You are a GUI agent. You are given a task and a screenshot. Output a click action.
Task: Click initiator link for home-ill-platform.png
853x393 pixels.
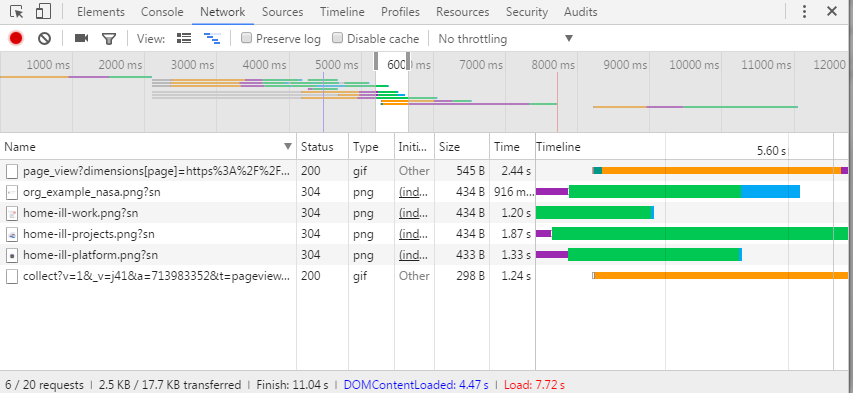coord(414,255)
